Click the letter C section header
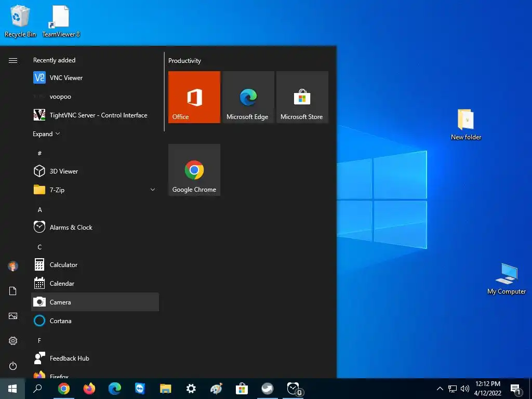This screenshot has height=399, width=532. pos(39,247)
